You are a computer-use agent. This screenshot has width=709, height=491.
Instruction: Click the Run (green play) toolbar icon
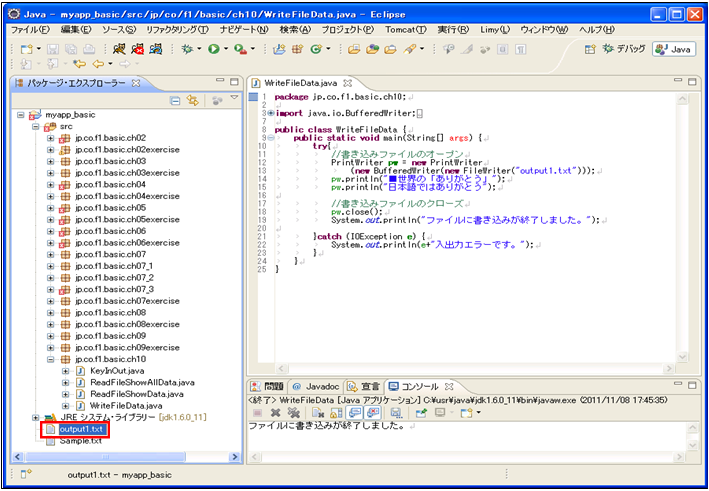(x=214, y=48)
